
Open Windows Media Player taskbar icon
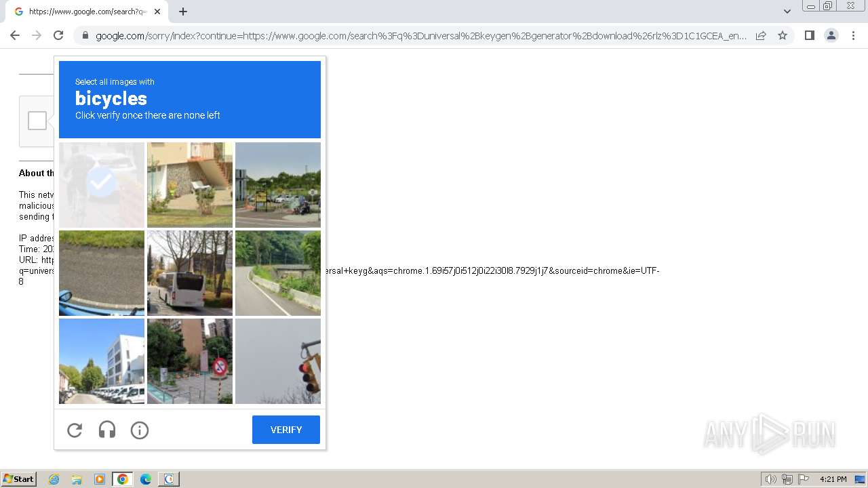point(100,479)
